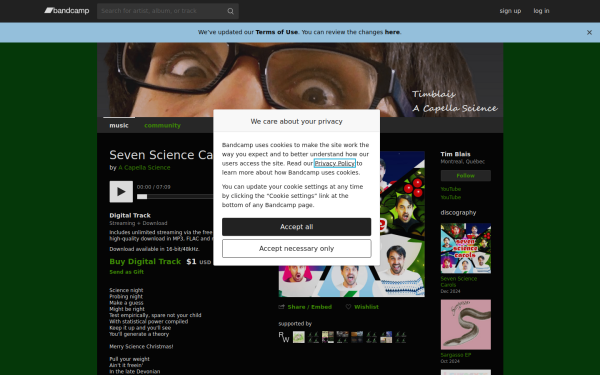Open the Terms of Use link
The width and height of the screenshot is (600, 375).
point(276,32)
